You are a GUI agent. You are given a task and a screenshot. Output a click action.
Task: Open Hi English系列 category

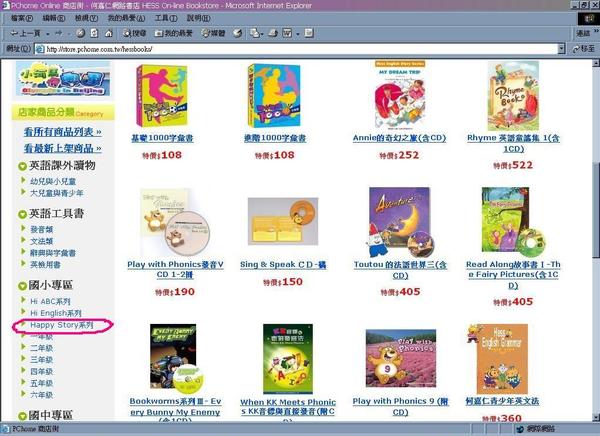coord(56,313)
